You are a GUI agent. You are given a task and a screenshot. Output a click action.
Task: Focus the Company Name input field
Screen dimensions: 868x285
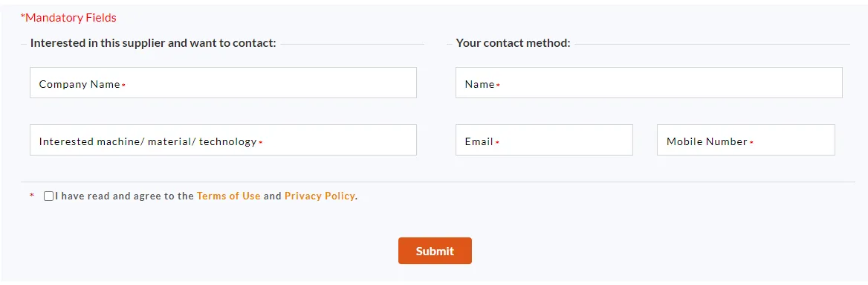[223, 83]
